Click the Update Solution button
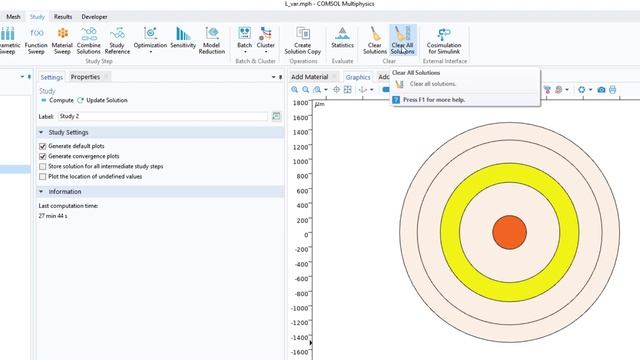Viewport: 640px width, 360px height. (102, 100)
